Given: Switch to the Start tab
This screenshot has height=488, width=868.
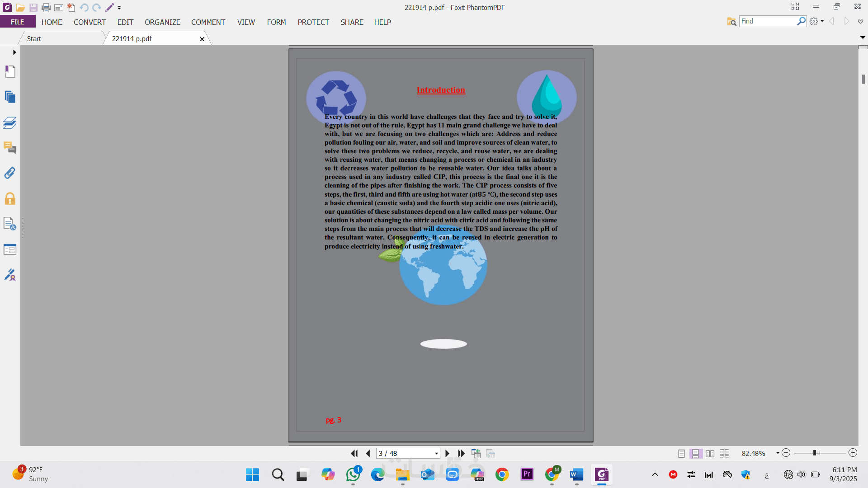Looking at the screenshot, I should (34, 39).
